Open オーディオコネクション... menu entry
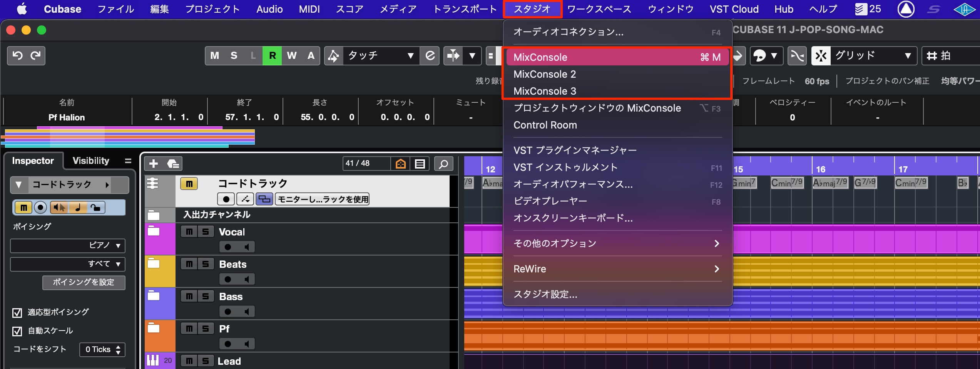The height and width of the screenshot is (369, 980). [617, 32]
